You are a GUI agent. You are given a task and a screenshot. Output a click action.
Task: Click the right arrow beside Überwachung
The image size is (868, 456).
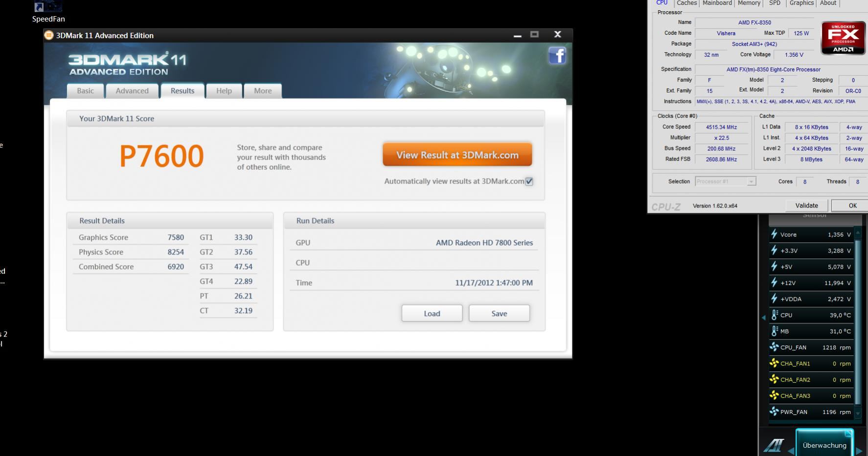tap(859, 450)
